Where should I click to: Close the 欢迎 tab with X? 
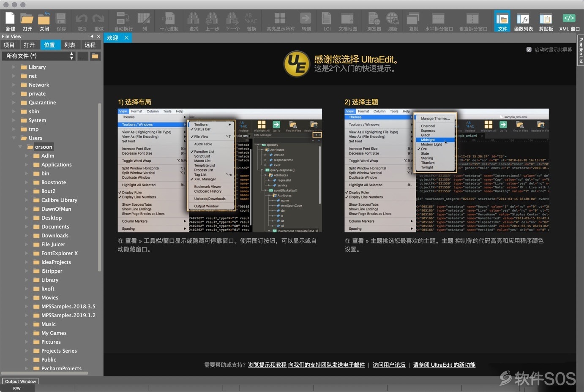point(126,38)
